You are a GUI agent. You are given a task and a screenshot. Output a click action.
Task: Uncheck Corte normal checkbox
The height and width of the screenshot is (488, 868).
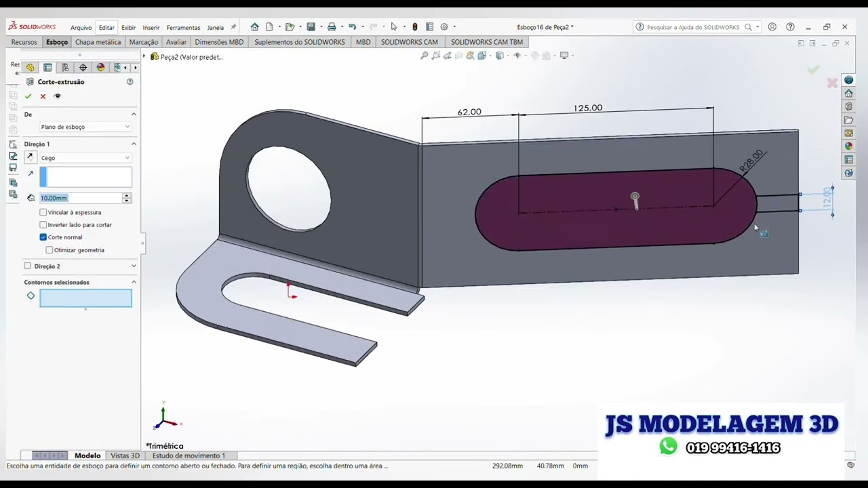point(43,237)
